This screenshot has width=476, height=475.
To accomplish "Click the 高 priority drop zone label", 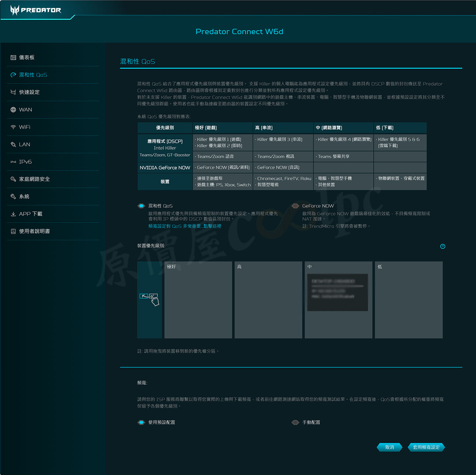I will 239,267.
